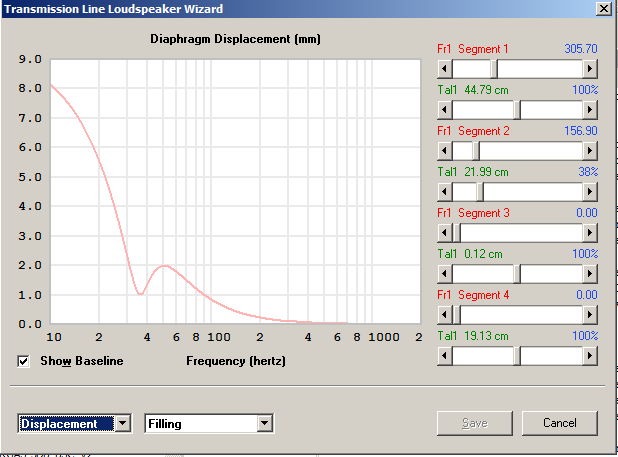Viewport: 618px width, 457px height.
Task: Click the Frequency (hertz) axis label
Action: point(236,361)
